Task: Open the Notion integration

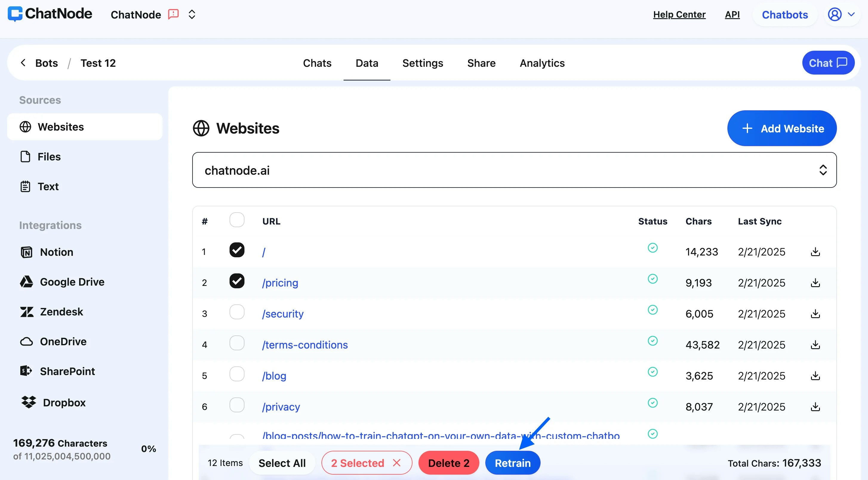Action: click(56, 252)
